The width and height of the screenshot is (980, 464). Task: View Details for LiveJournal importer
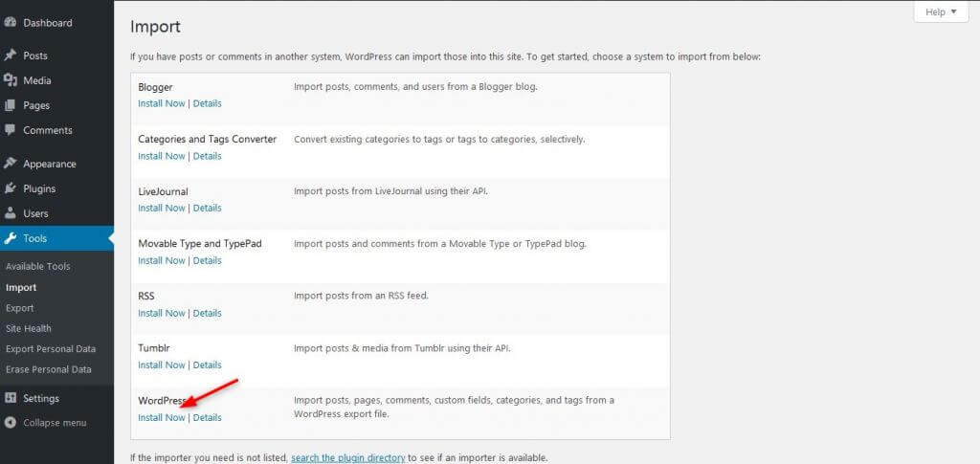click(207, 208)
